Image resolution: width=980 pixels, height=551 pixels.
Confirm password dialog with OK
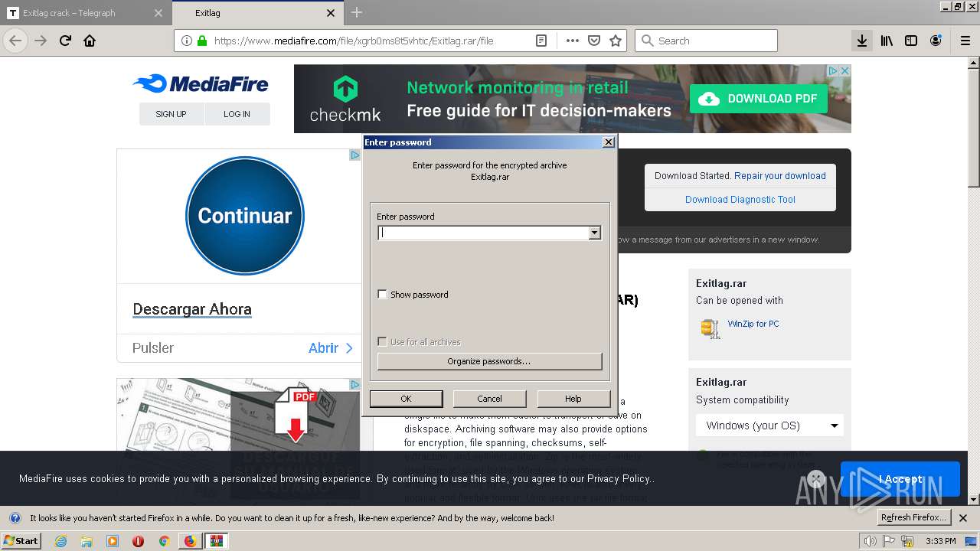click(406, 398)
